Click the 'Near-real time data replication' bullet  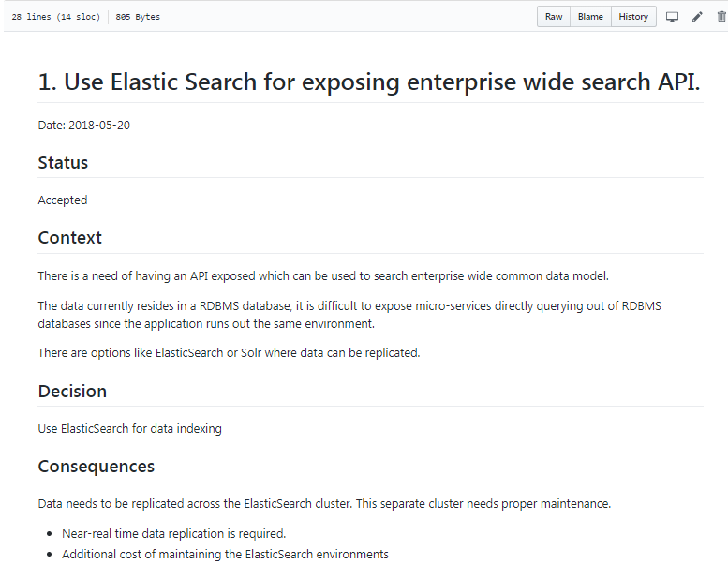pyautogui.click(x=173, y=534)
